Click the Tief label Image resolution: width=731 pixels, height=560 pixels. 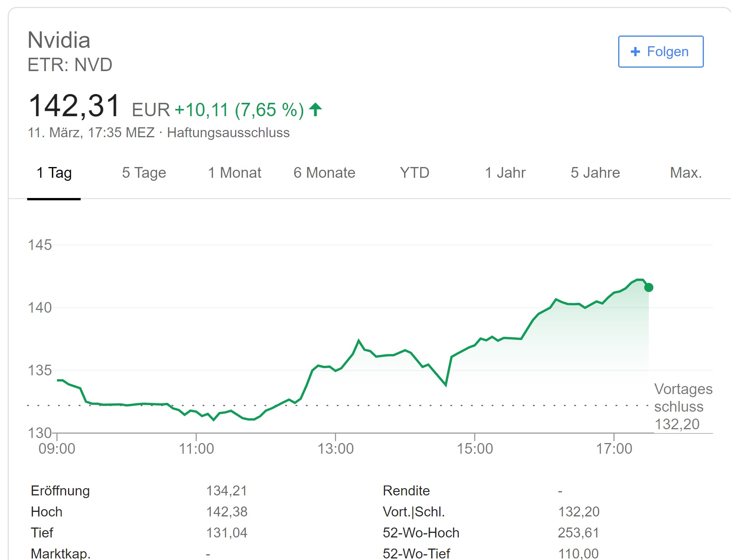42,533
